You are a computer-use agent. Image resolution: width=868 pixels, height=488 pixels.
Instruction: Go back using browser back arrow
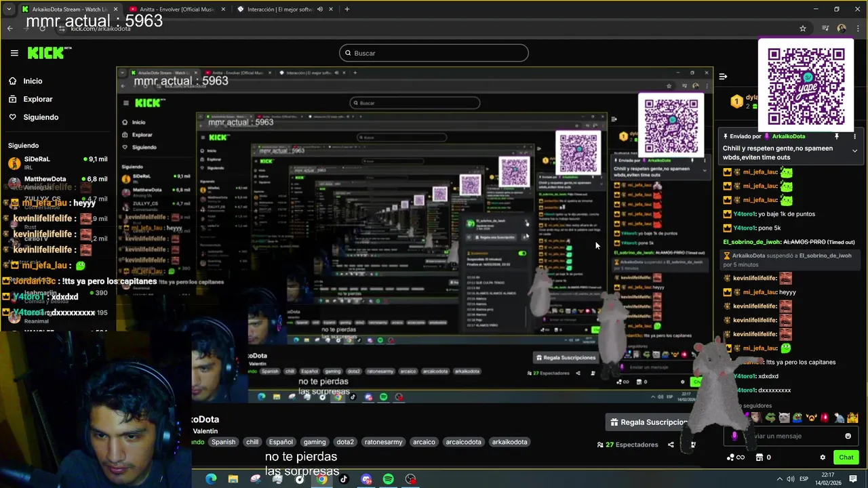(x=10, y=28)
